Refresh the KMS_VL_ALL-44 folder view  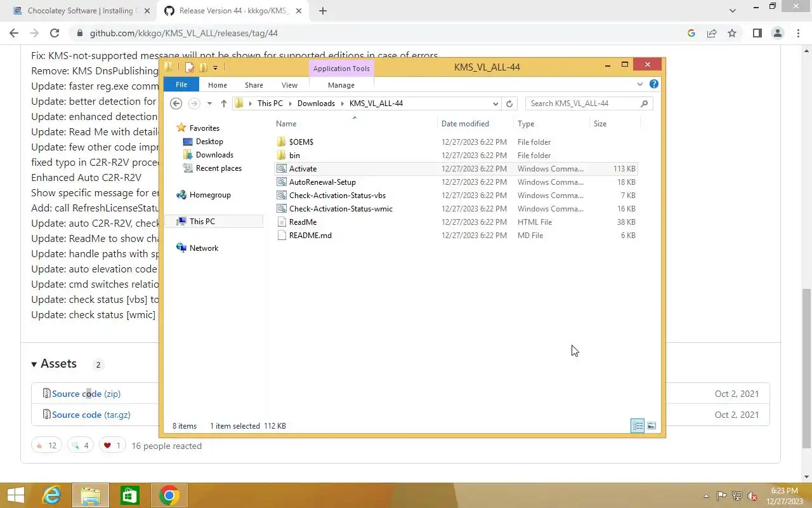coord(509,104)
